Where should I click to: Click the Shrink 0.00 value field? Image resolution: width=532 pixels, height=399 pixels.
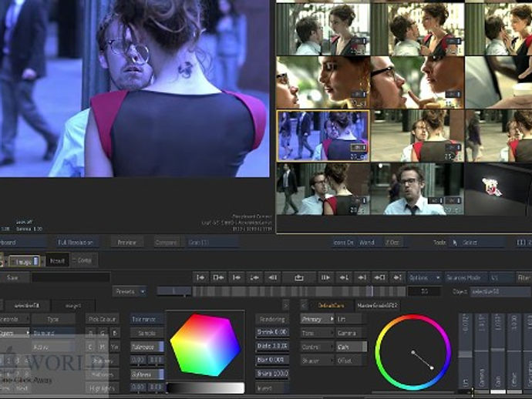click(x=272, y=332)
